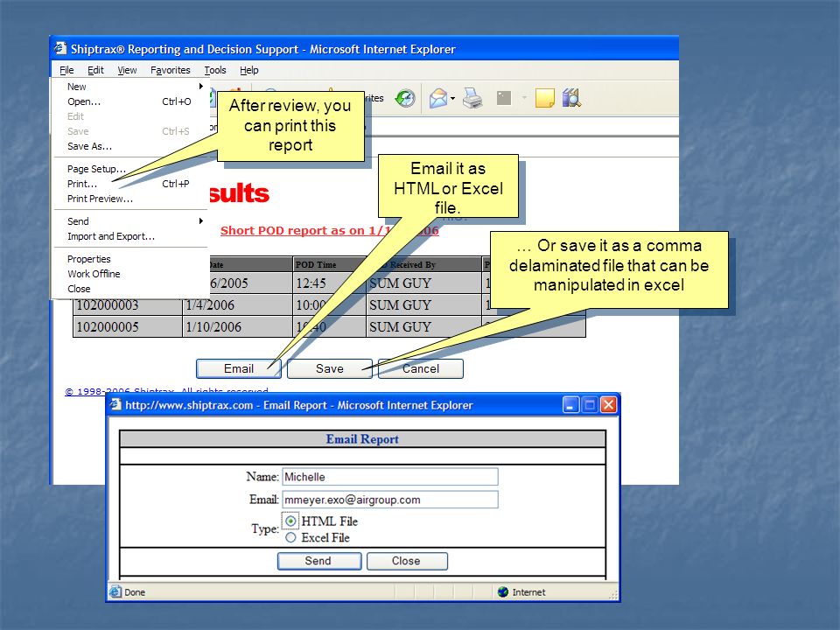Click table cell 102000005
The width and height of the screenshot is (840, 630).
pos(128,326)
